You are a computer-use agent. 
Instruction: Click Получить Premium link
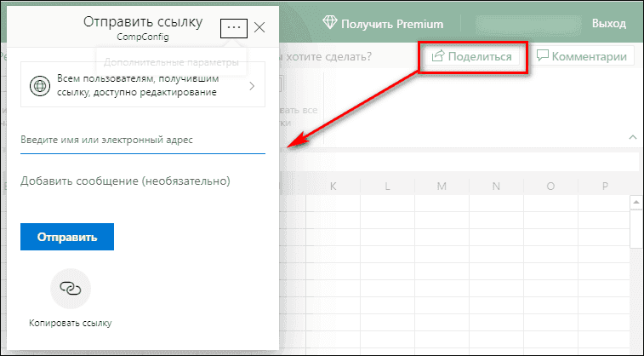click(392, 24)
